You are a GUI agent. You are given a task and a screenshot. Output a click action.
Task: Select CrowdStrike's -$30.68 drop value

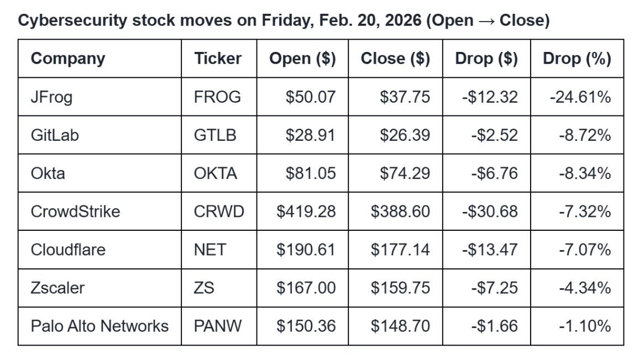tap(490, 211)
